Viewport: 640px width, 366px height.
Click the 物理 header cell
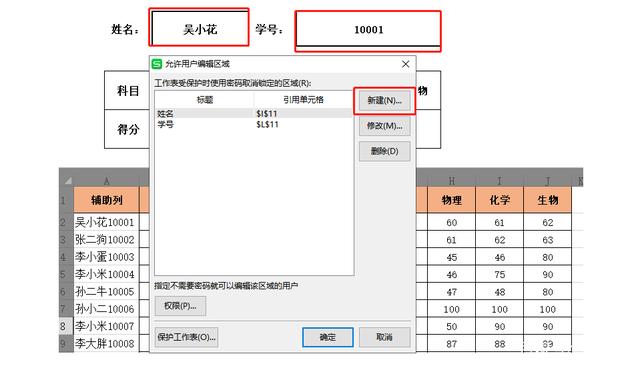(x=451, y=200)
